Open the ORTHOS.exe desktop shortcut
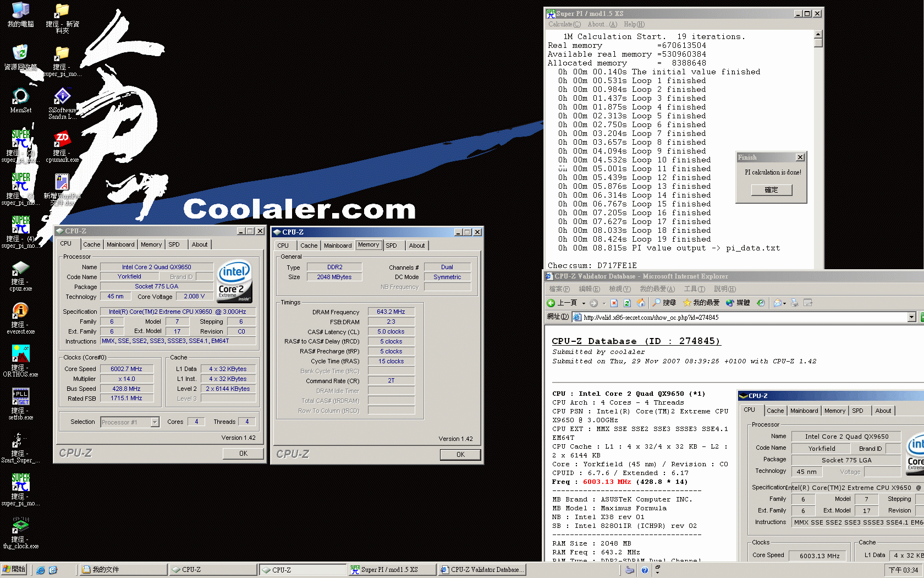Image resolution: width=924 pixels, height=578 pixels. click(20, 361)
